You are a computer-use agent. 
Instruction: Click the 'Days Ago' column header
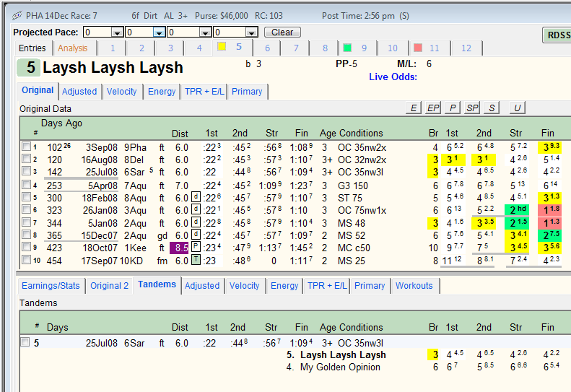tap(61, 123)
